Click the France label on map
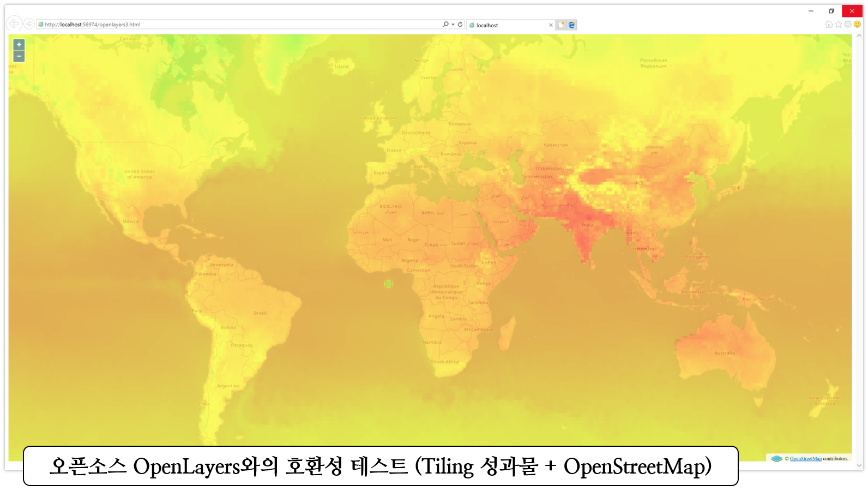 394,151
